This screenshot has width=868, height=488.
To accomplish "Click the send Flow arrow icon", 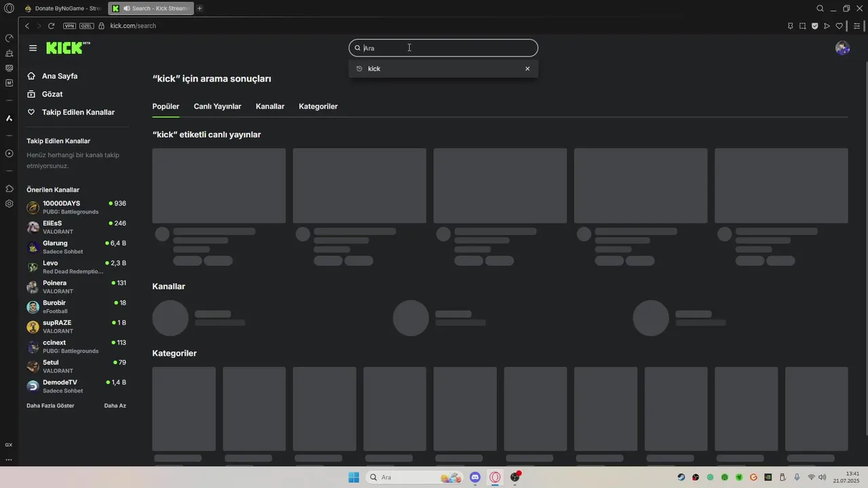I will [827, 26].
